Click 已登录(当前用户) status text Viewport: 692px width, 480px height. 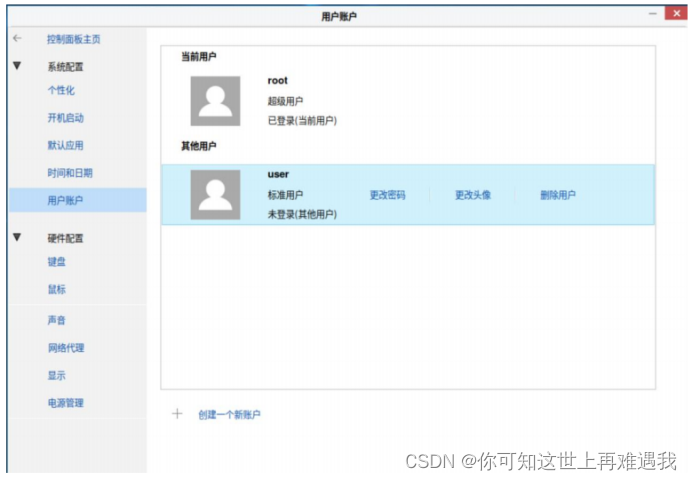(302, 120)
